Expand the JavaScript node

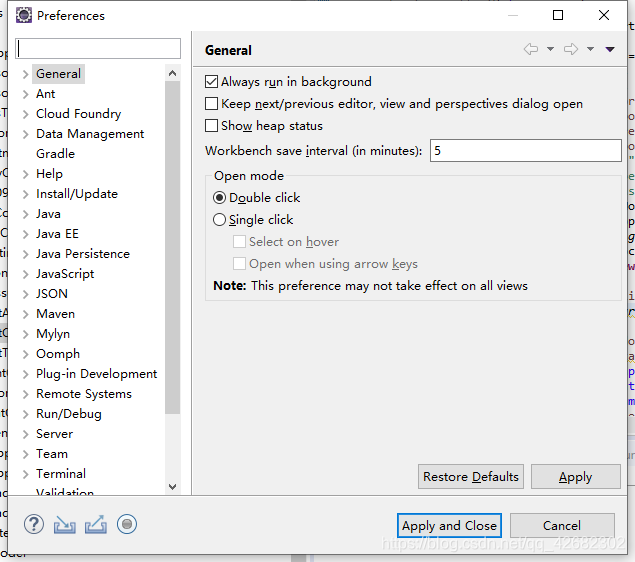(26, 275)
